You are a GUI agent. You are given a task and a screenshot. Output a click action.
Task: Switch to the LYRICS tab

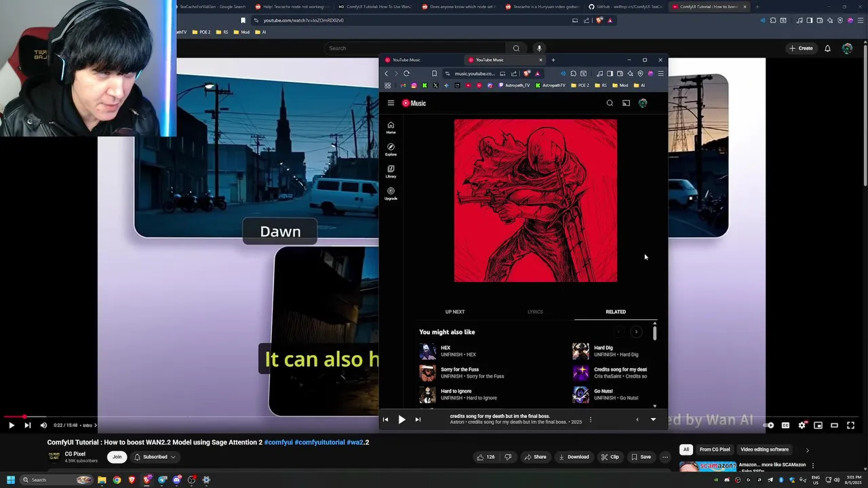pos(535,312)
